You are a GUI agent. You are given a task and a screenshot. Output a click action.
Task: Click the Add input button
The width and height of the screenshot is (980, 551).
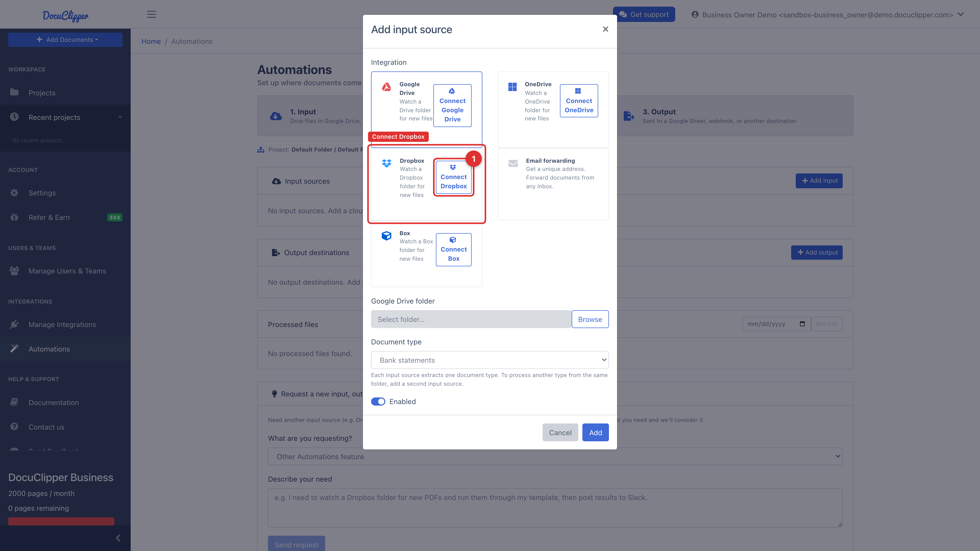pyautogui.click(x=819, y=181)
